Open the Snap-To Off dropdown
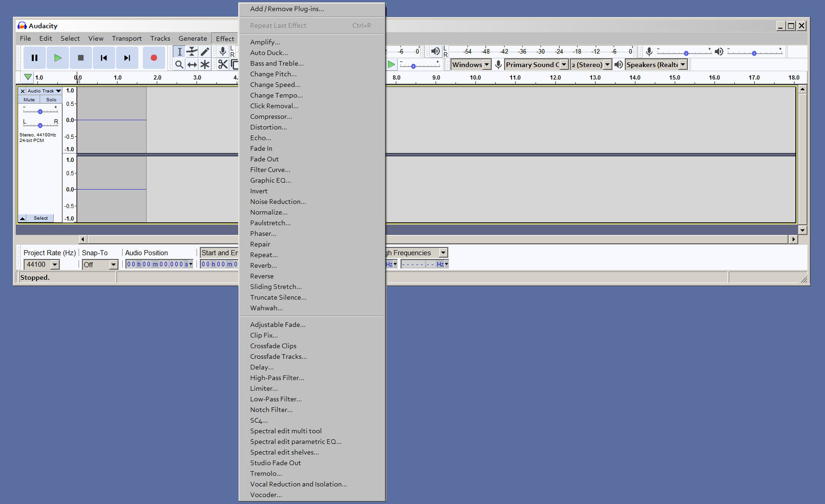 click(x=113, y=264)
